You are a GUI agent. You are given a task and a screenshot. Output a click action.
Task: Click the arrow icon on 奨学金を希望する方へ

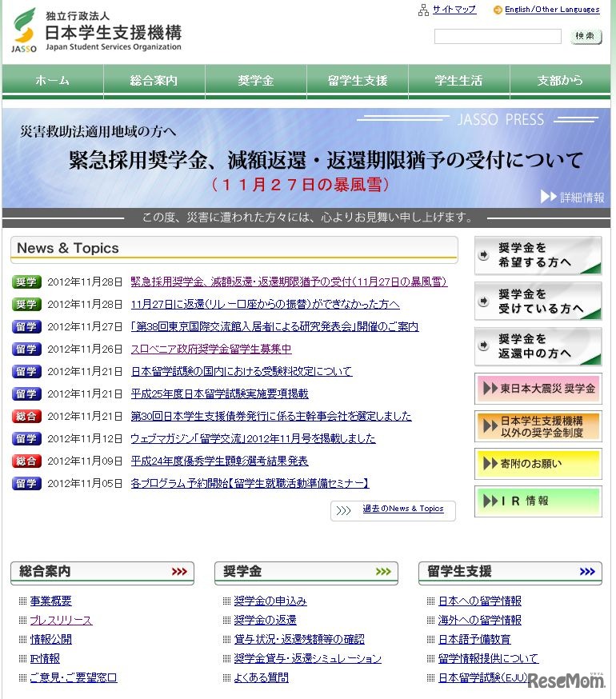click(483, 255)
